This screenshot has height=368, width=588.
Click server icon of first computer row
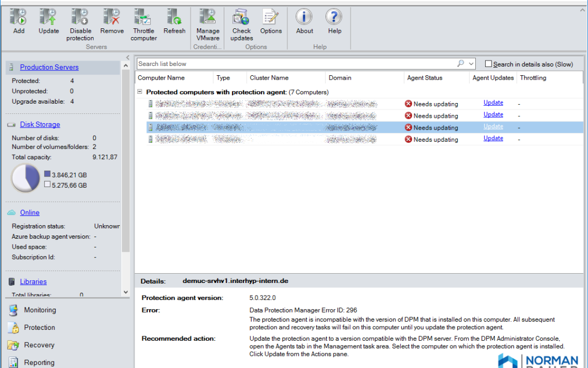(151, 104)
